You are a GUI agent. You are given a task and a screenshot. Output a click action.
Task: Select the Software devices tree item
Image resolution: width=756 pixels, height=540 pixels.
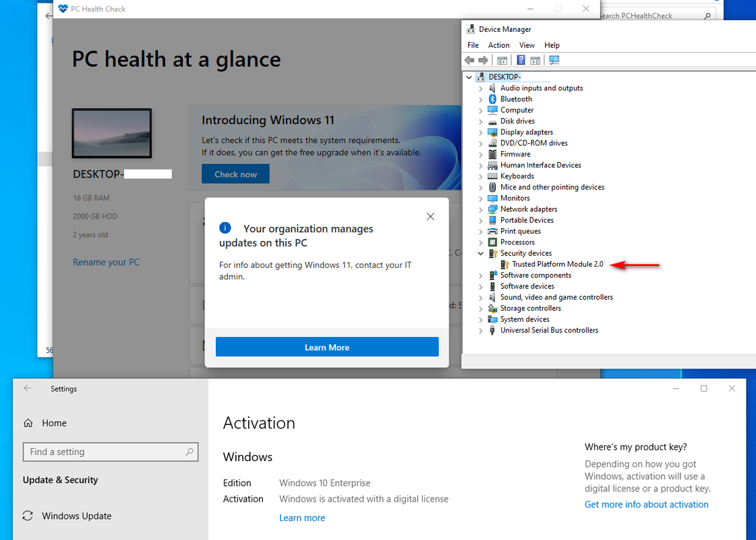[527, 287]
